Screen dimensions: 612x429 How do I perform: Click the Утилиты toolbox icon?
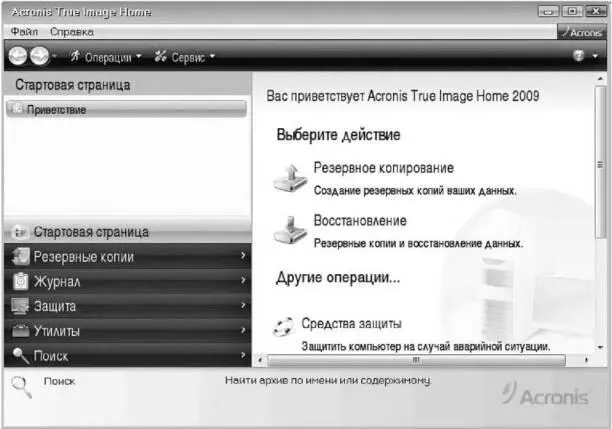tap(20, 331)
